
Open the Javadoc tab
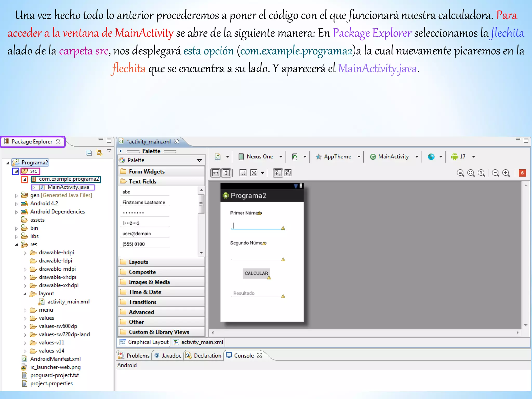coord(168,356)
